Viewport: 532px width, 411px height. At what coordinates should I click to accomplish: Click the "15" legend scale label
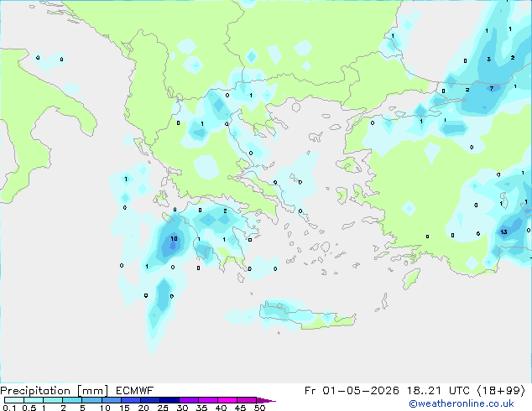click(x=124, y=408)
